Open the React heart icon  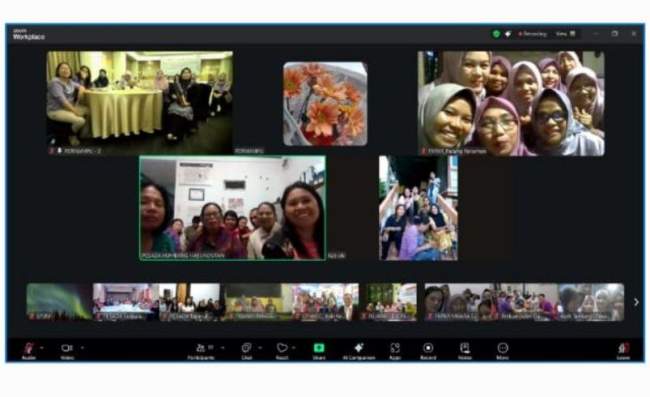(282, 350)
